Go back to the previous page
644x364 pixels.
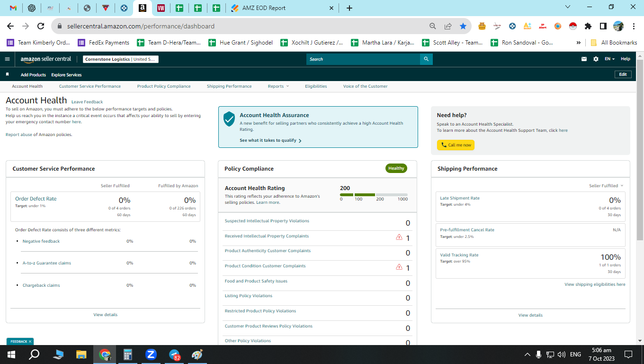[x=10, y=26]
